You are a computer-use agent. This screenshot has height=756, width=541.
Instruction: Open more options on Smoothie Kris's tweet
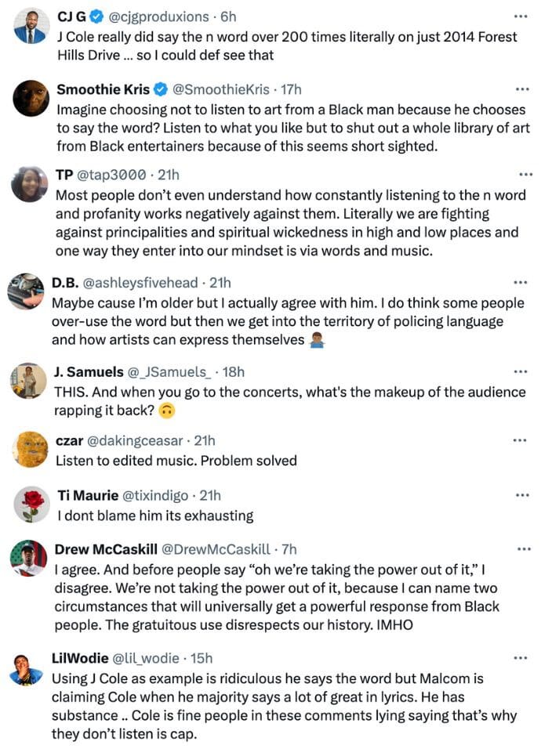click(522, 89)
